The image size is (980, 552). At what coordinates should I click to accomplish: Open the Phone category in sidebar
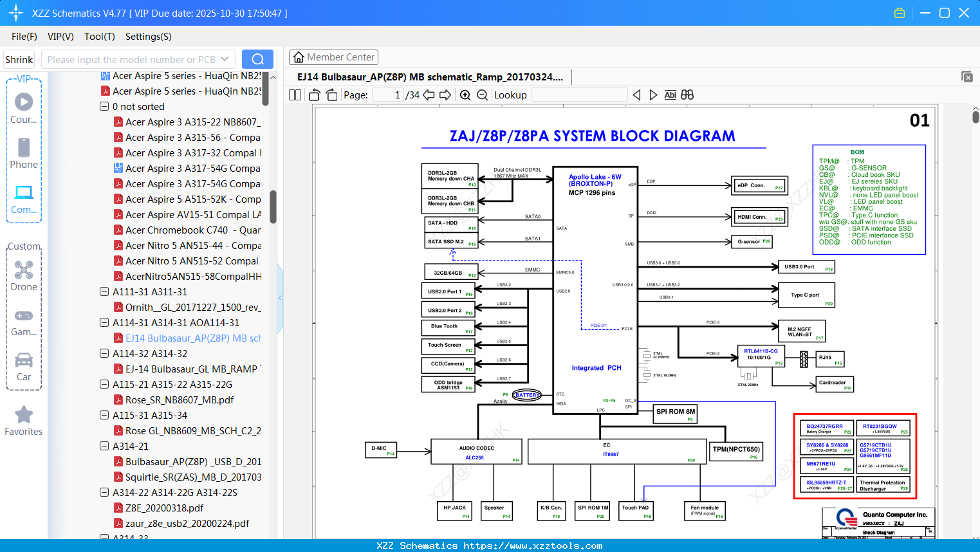(x=24, y=153)
